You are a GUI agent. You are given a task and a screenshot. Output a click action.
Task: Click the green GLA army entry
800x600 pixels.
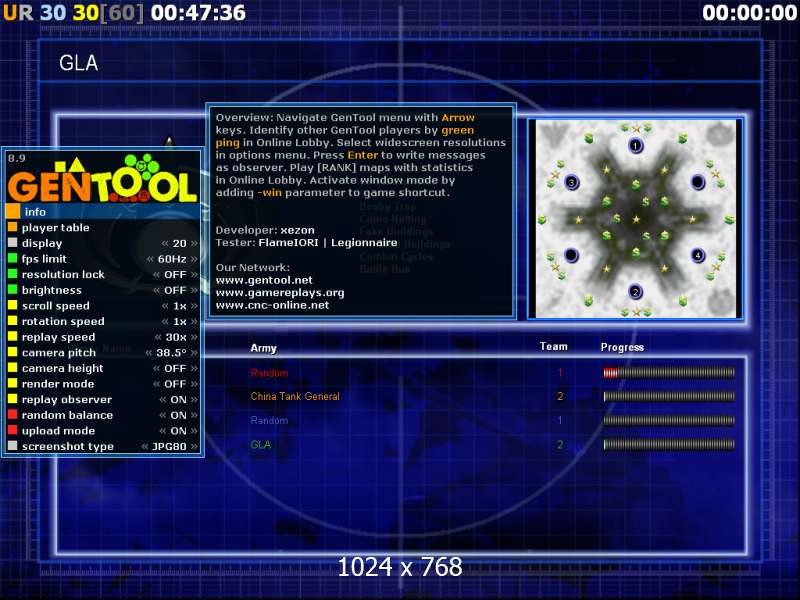tap(261, 444)
